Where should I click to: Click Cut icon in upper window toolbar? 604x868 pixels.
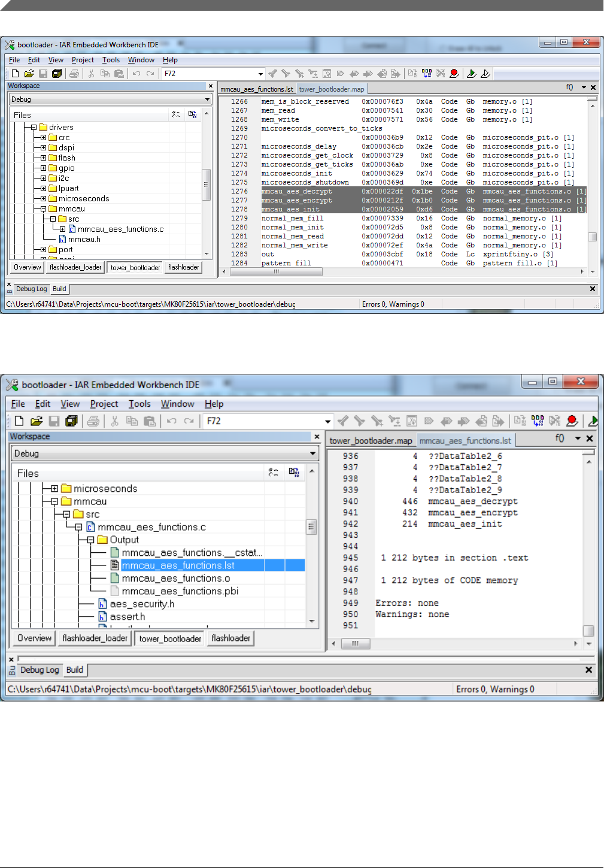coord(91,74)
